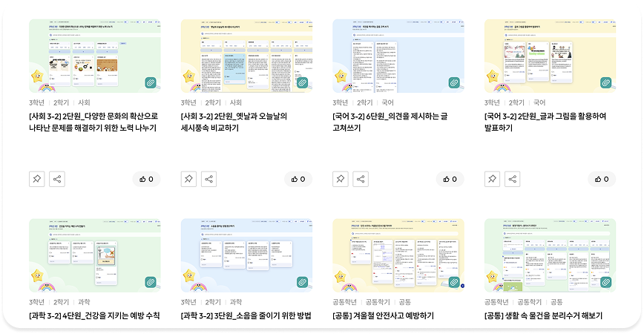Viewport: 644px width, 334px height.
Task: Click attachment icon on 의견을 제시하는 글 thumbnail
Action: [x=454, y=82]
